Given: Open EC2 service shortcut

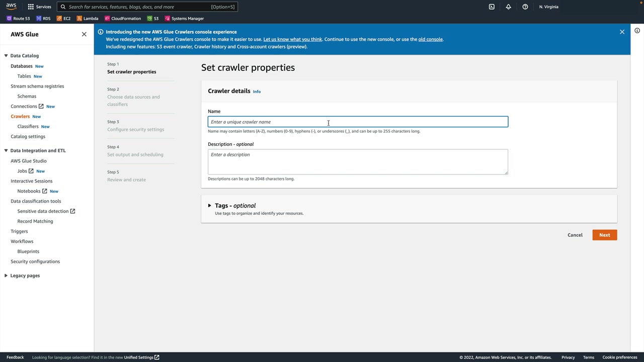Looking at the screenshot, I should (x=63, y=19).
